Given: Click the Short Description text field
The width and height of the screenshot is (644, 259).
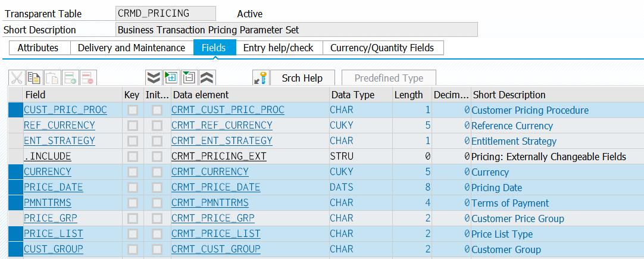Looking at the screenshot, I should pos(297,30).
